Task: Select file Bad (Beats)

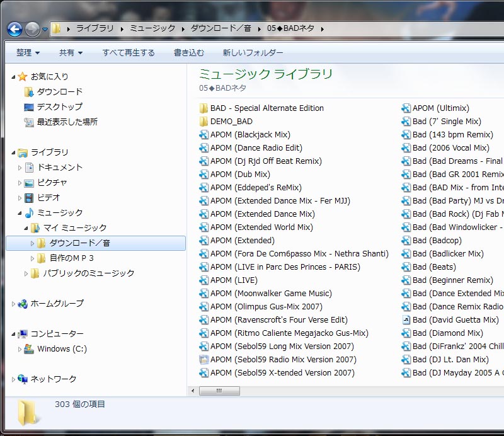Action: pos(434,267)
